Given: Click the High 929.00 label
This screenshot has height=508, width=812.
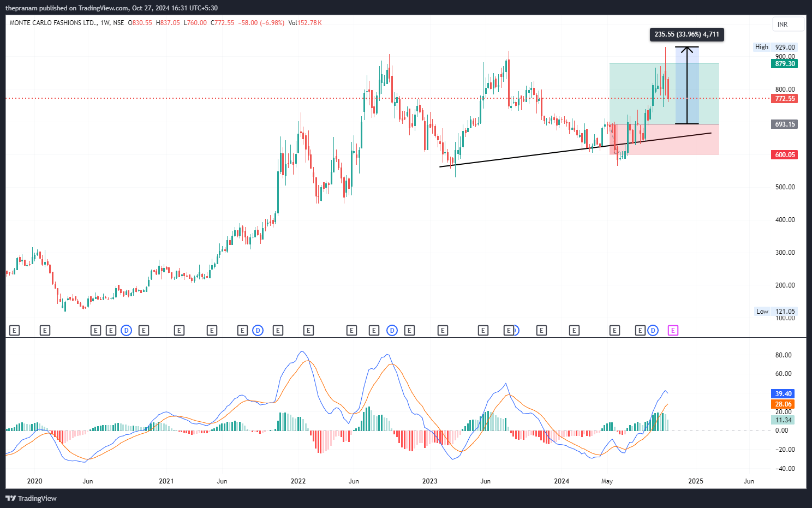Looking at the screenshot, I should tap(775, 47).
